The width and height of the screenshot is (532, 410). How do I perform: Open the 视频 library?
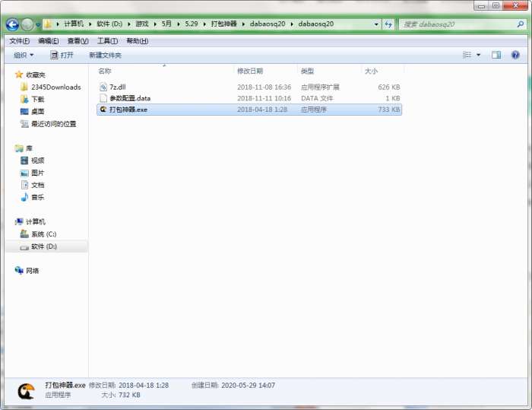click(x=38, y=161)
